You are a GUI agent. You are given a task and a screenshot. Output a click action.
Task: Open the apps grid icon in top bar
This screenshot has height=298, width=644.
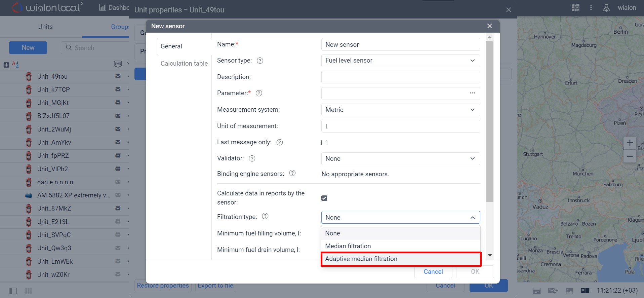tap(575, 7)
